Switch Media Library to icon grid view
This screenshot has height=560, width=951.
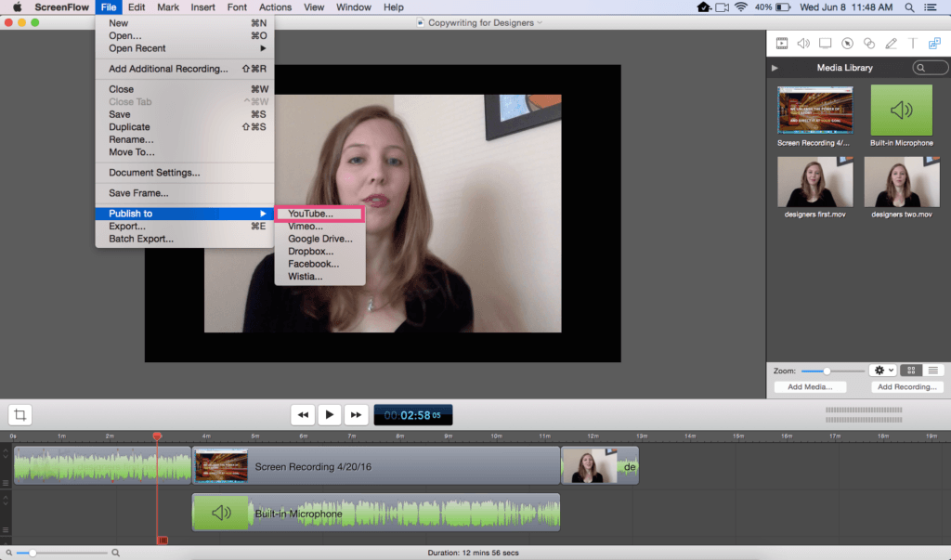coord(911,371)
